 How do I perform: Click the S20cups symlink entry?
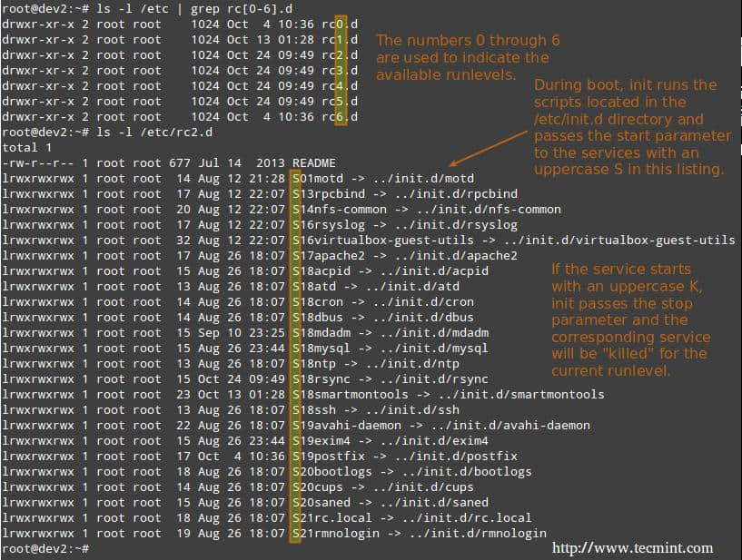point(317,486)
